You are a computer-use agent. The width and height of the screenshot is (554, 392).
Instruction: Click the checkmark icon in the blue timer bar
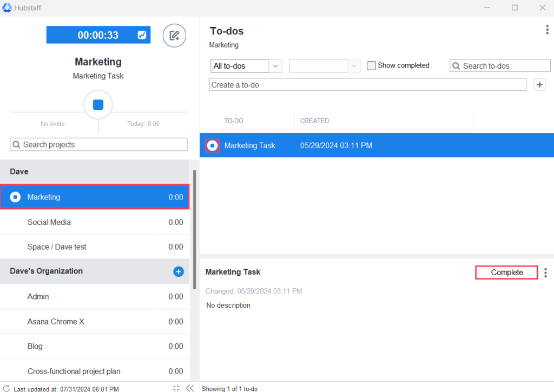point(141,35)
